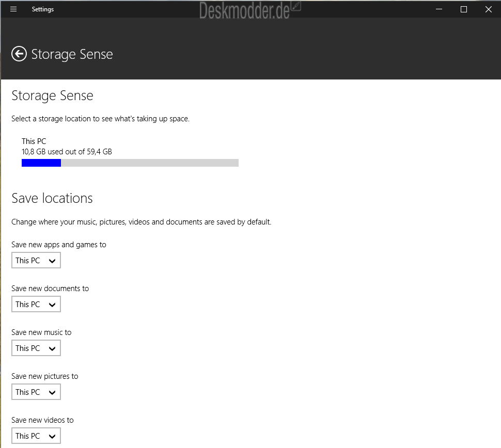Minimize the Settings window
501x448 pixels.
point(439,9)
